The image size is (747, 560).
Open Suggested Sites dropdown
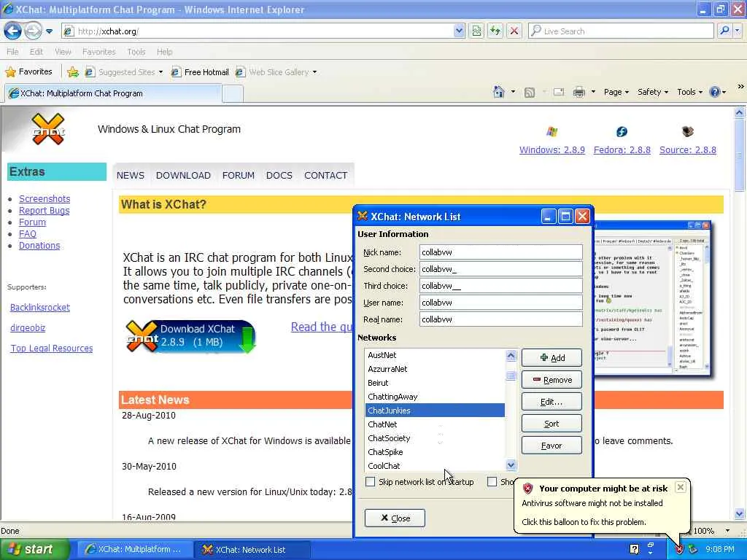tap(124, 72)
